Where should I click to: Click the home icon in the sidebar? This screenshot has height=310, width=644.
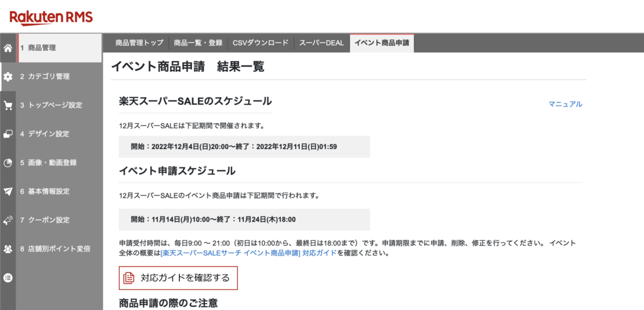8,48
